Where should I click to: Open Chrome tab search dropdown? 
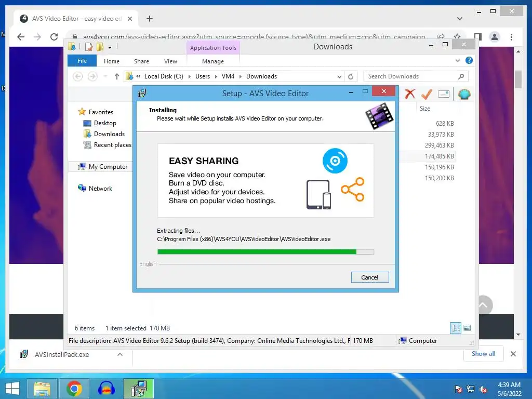coord(460,19)
